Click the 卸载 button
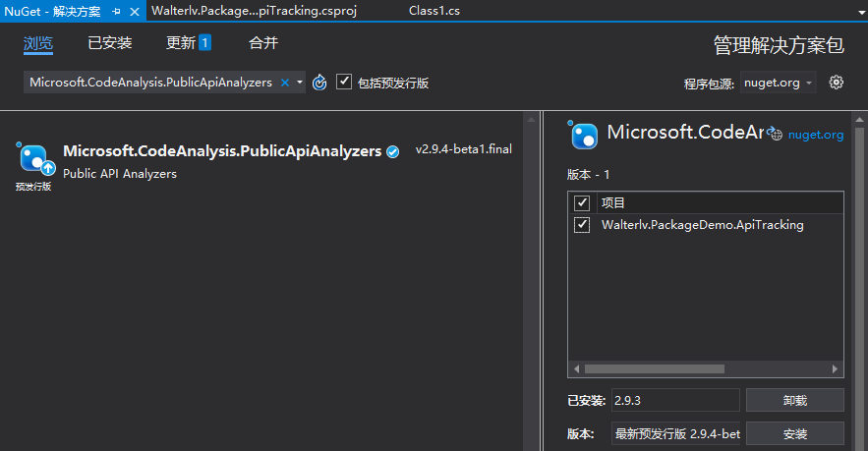Image resolution: width=868 pixels, height=451 pixels. pos(795,400)
